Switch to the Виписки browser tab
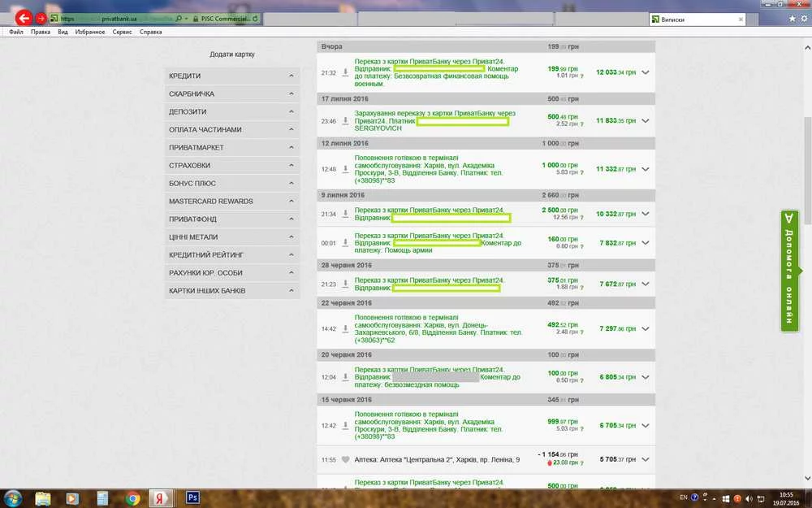The image size is (812, 508). tap(697, 20)
